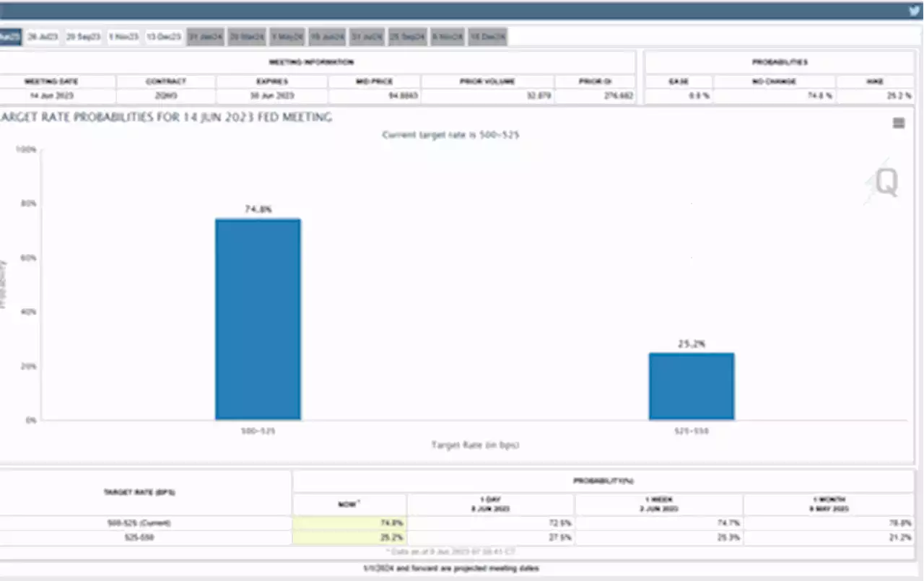Select the 18 Dec24 meeting tab
The image size is (924, 581).
click(488, 37)
